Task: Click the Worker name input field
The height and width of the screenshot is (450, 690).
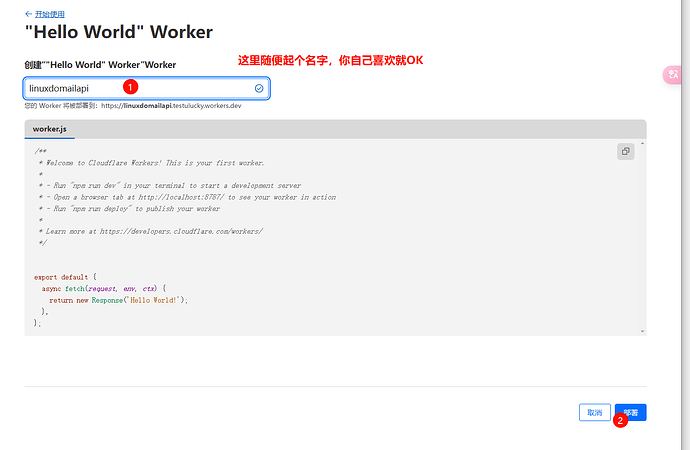Action: pos(146,88)
